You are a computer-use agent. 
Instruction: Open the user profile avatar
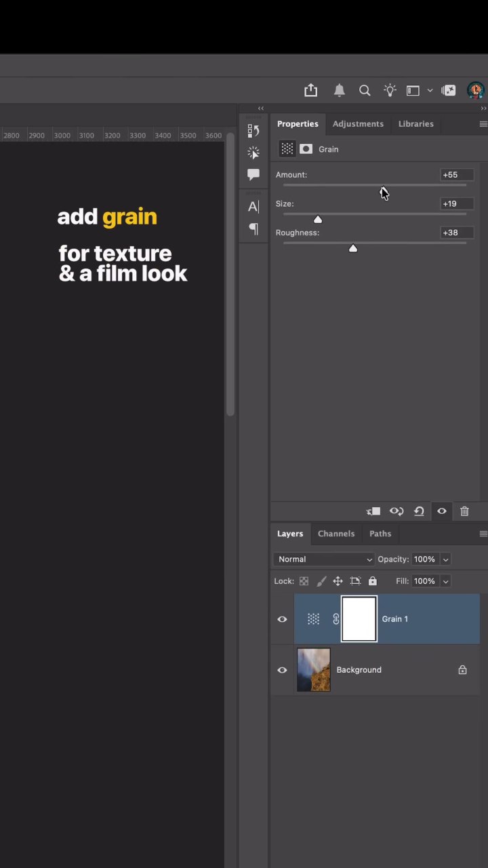pos(476,90)
